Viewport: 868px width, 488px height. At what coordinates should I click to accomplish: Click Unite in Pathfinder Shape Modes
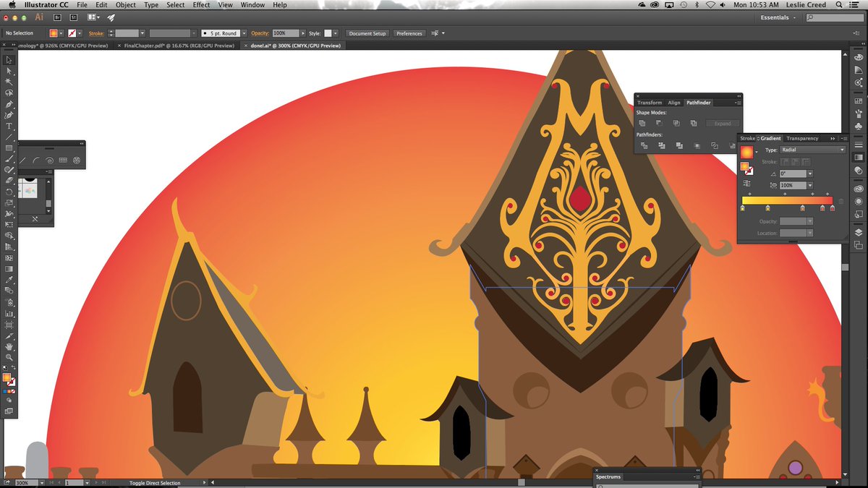click(x=642, y=124)
